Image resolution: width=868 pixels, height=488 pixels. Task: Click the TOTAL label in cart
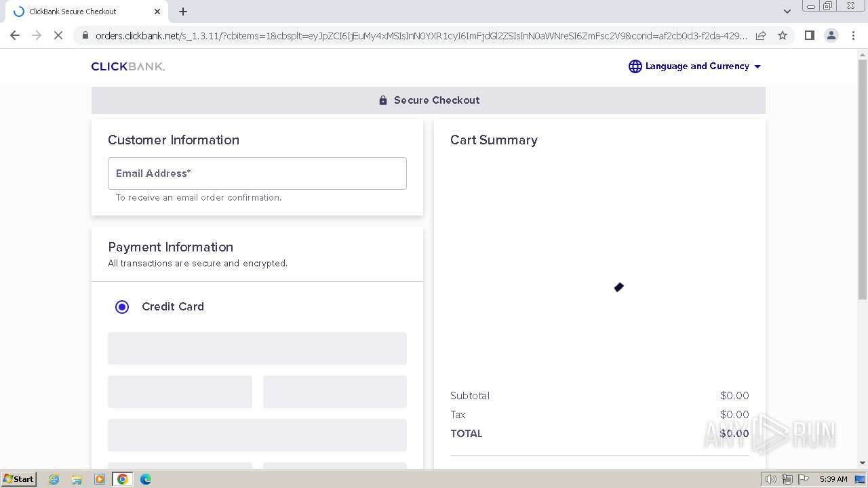click(x=467, y=434)
